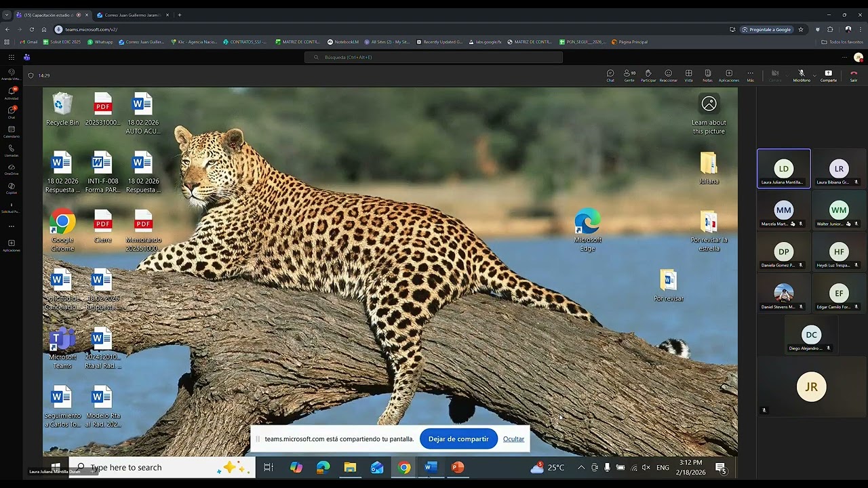Open Calendario in Teams sidebar

coord(12,131)
